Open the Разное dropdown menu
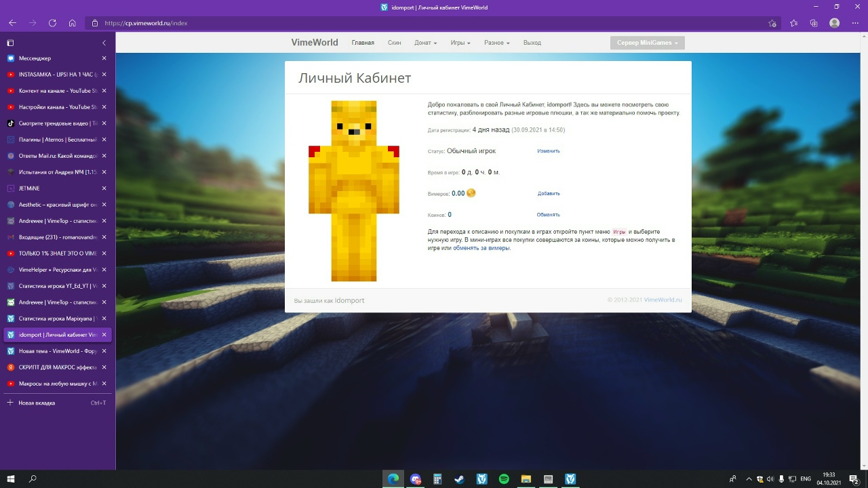The width and height of the screenshot is (868, 488). [496, 43]
